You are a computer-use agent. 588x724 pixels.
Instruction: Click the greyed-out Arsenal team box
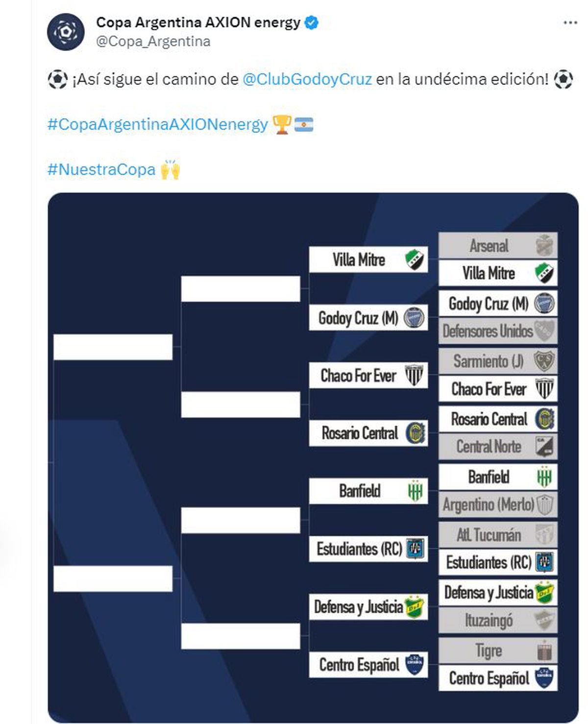(x=498, y=245)
